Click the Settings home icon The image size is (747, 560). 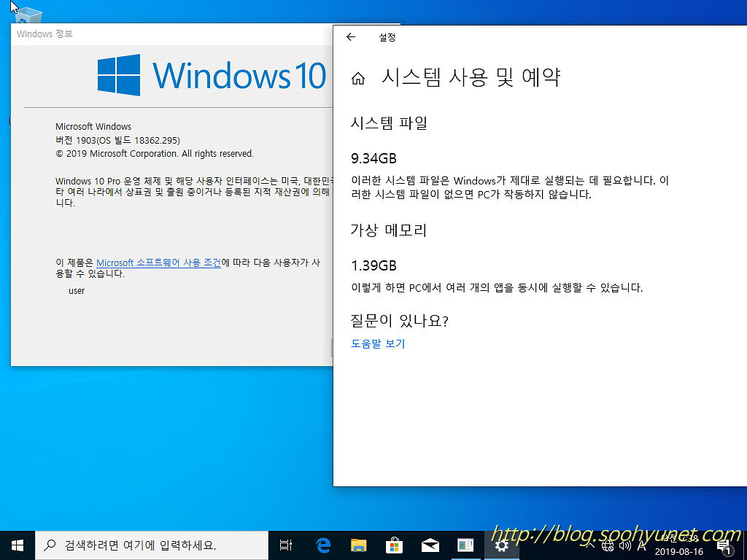coord(357,79)
